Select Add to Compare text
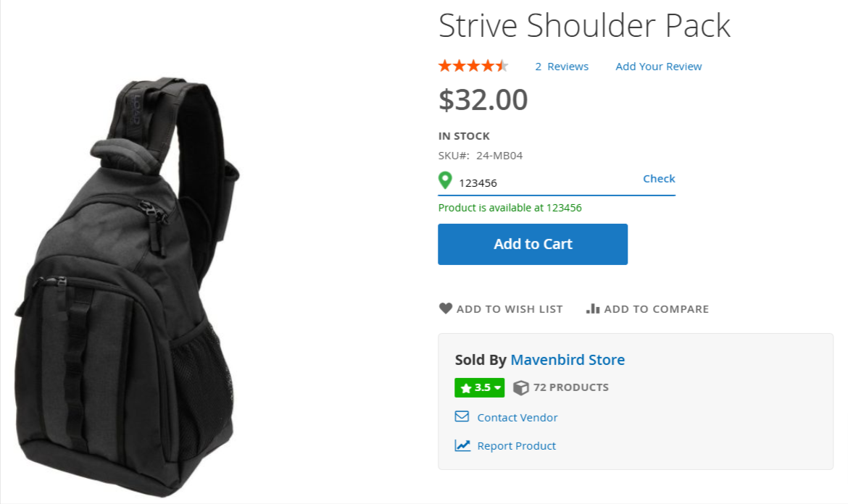The height and width of the screenshot is (504, 848). [657, 309]
